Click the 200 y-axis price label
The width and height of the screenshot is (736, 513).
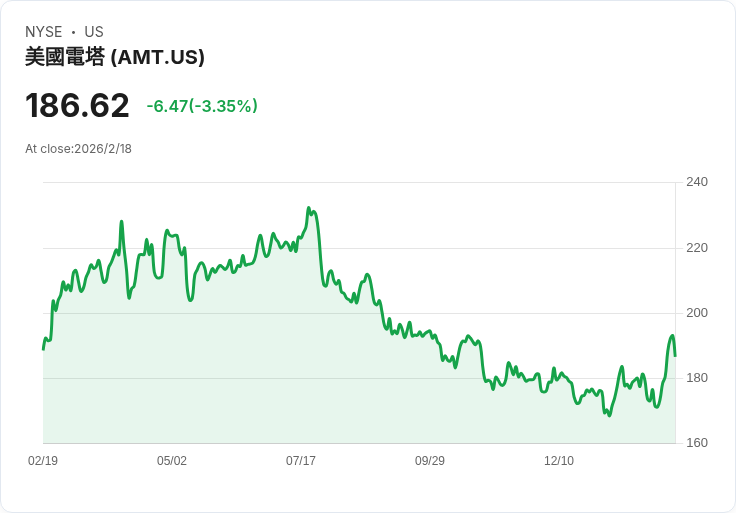(697, 313)
